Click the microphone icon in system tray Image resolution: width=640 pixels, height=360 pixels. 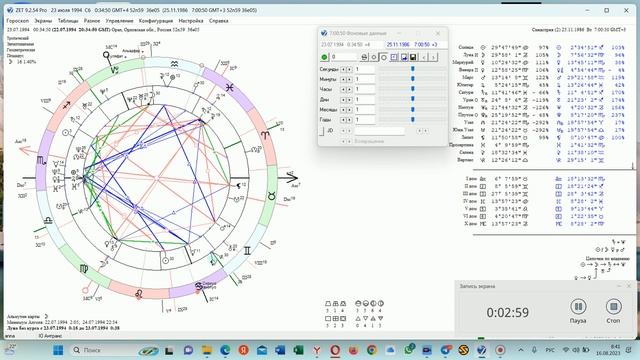click(x=534, y=350)
